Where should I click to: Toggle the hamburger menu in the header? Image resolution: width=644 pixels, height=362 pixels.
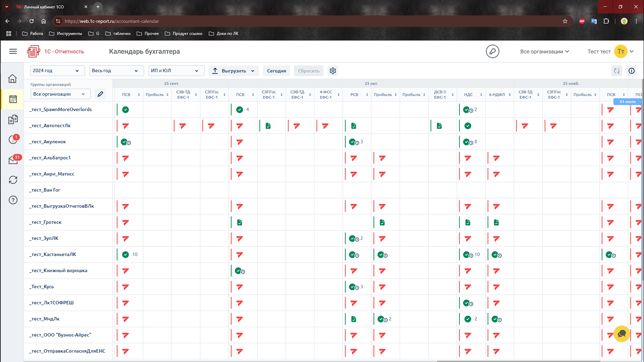point(13,51)
